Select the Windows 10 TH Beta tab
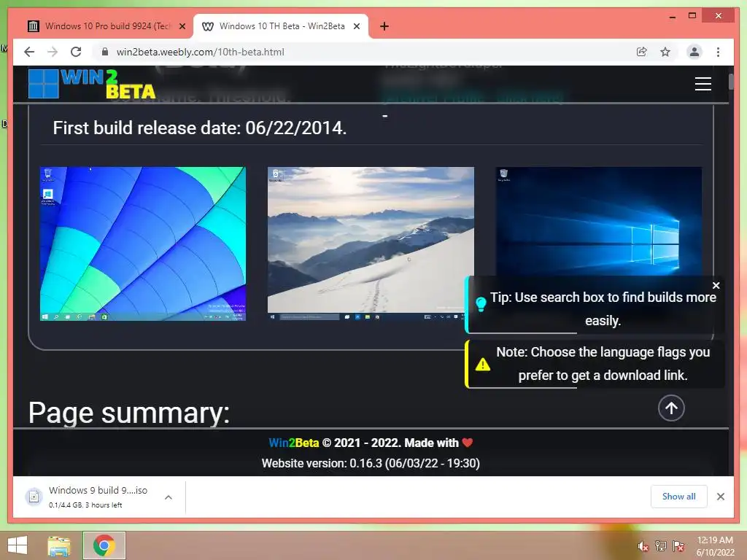The image size is (747, 560). pos(281,26)
